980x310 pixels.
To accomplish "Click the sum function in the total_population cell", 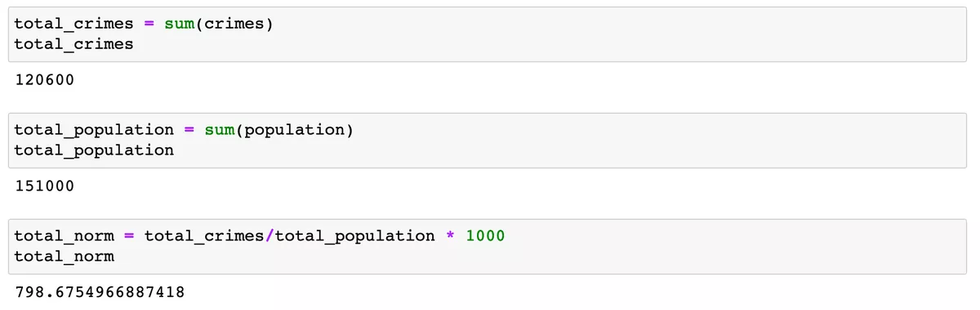I will (x=219, y=130).
